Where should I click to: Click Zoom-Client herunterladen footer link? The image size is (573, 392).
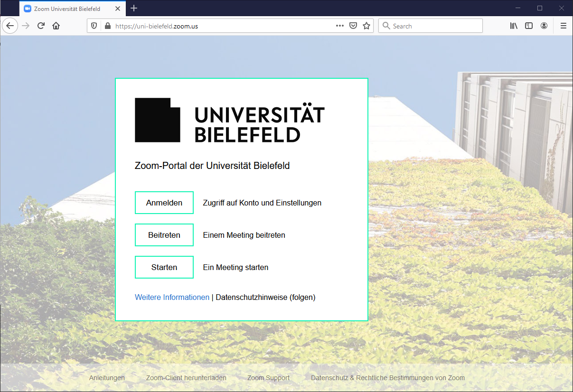click(x=186, y=378)
